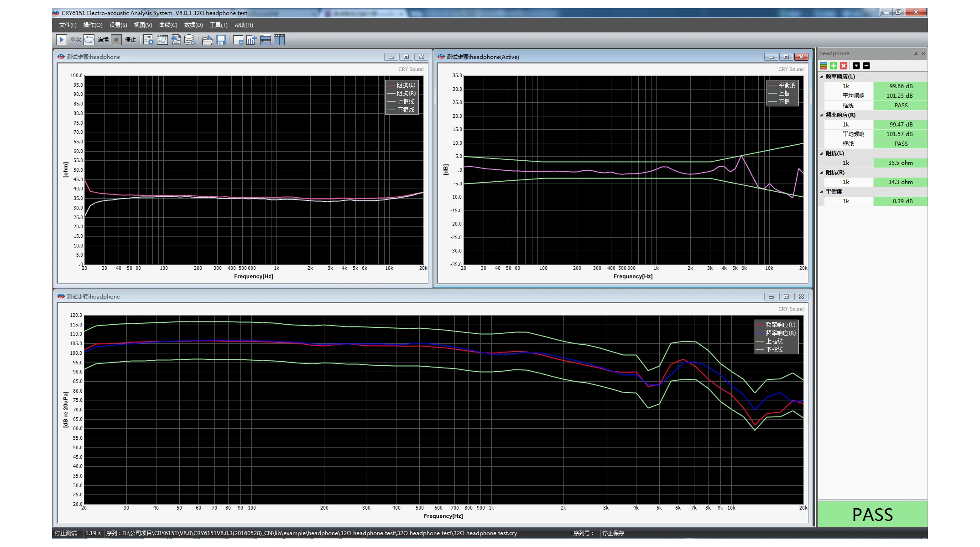
Task: Open the settings grid-with-gear toolbar icon
Action: coord(148,40)
